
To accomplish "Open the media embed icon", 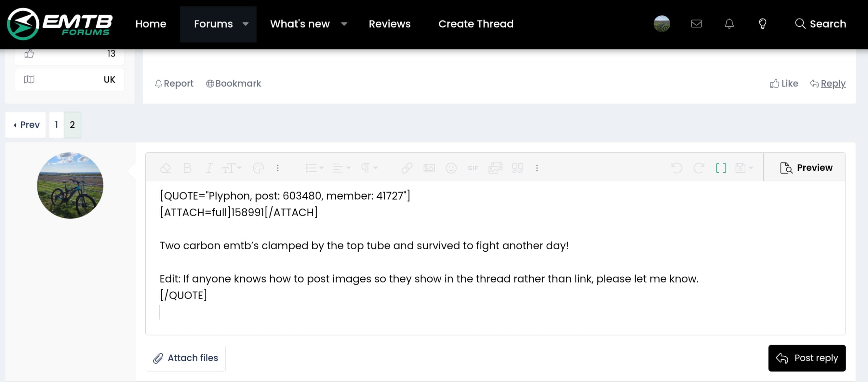I will click(x=495, y=168).
